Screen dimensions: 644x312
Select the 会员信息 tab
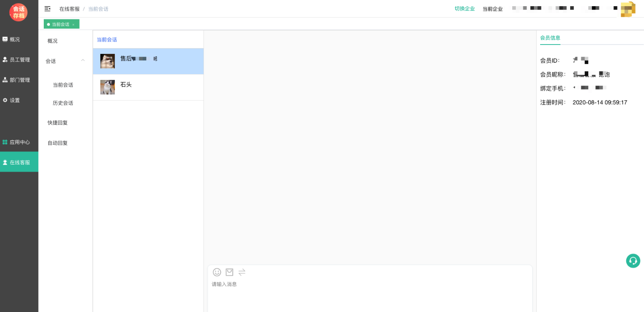pyautogui.click(x=550, y=38)
